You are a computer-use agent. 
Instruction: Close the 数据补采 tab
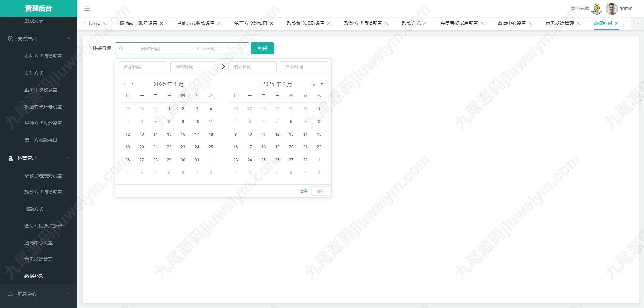click(x=616, y=23)
